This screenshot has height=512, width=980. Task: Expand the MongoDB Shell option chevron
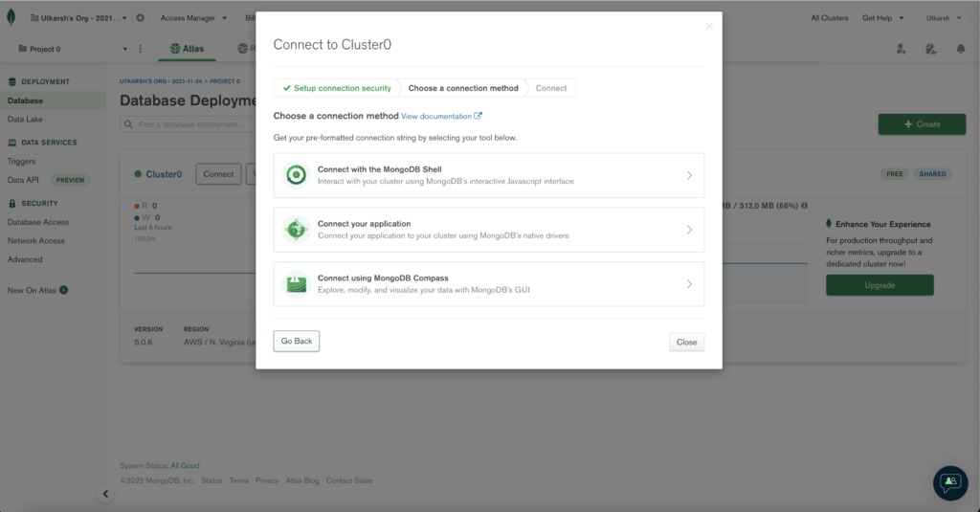pyautogui.click(x=689, y=175)
